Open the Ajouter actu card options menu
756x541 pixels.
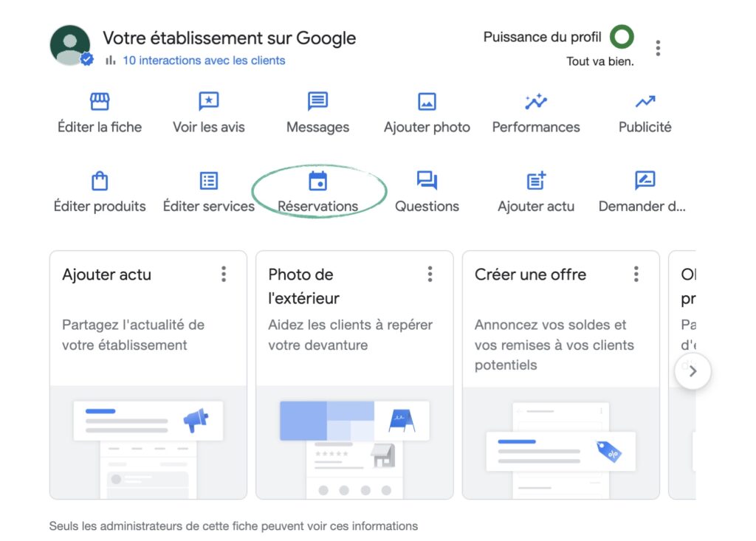coord(224,274)
